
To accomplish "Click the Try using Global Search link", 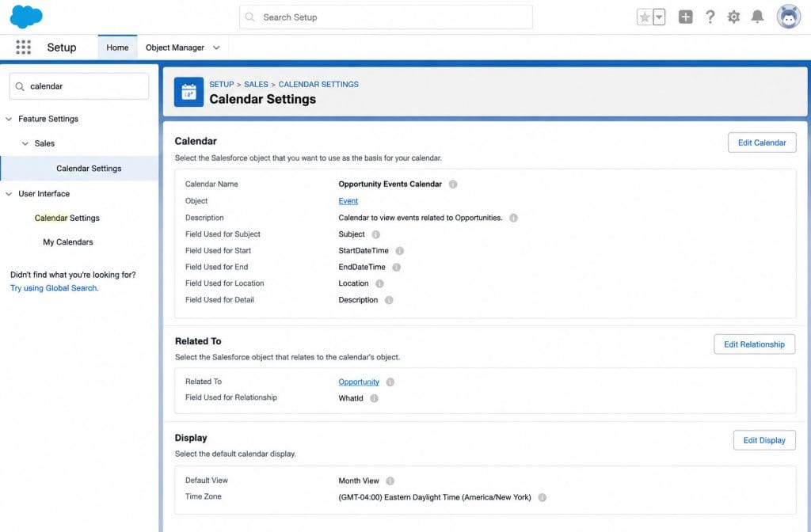I will (55, 288).
